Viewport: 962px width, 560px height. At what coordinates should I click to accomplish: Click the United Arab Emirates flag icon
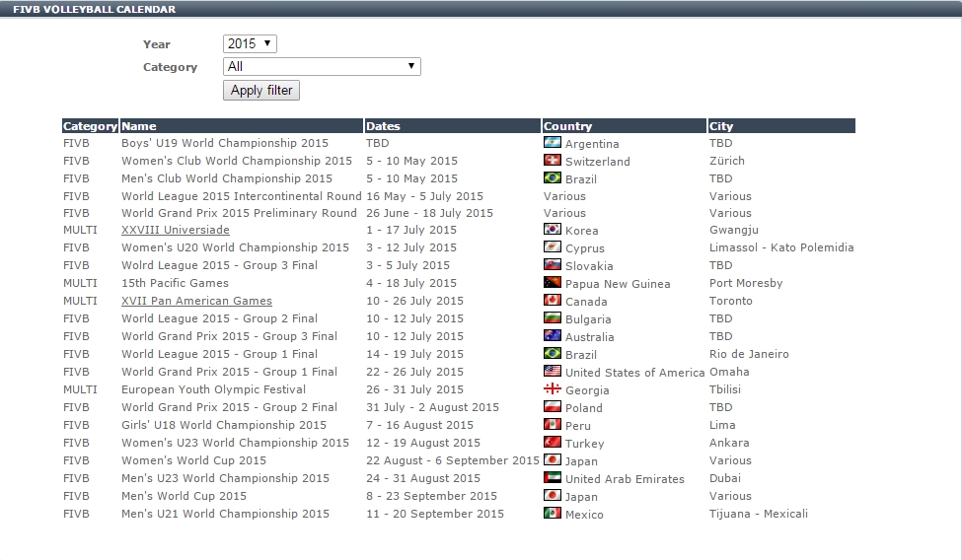553,478
